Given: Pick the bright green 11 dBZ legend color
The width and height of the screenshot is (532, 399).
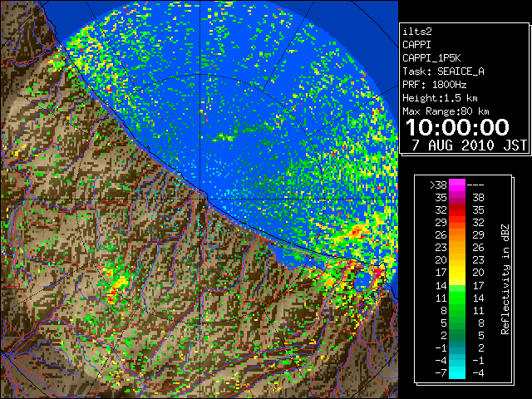Looking at the screenshot, I should (457, 298).
